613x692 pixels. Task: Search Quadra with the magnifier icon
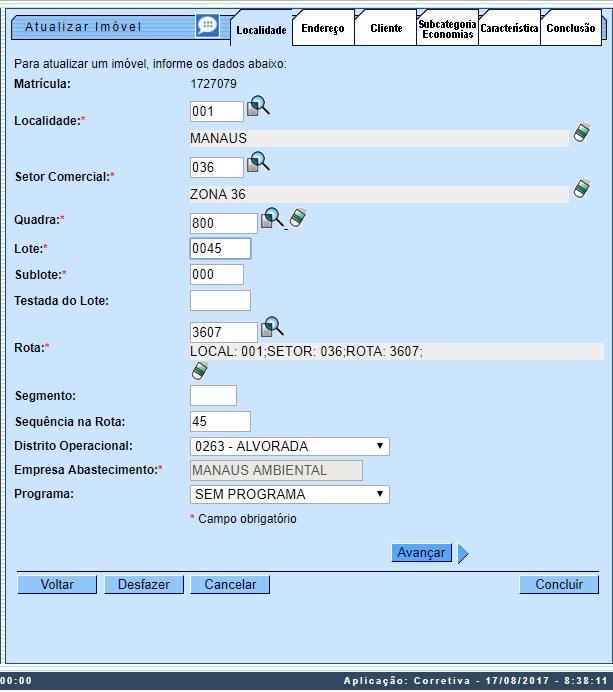[272, 218]
